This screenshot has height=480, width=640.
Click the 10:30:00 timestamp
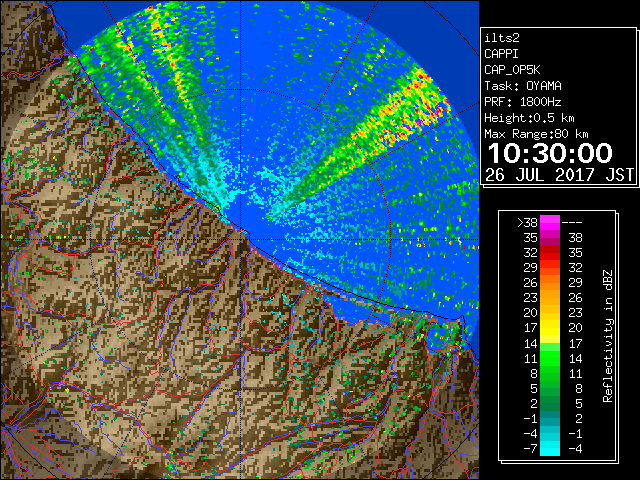550,153
